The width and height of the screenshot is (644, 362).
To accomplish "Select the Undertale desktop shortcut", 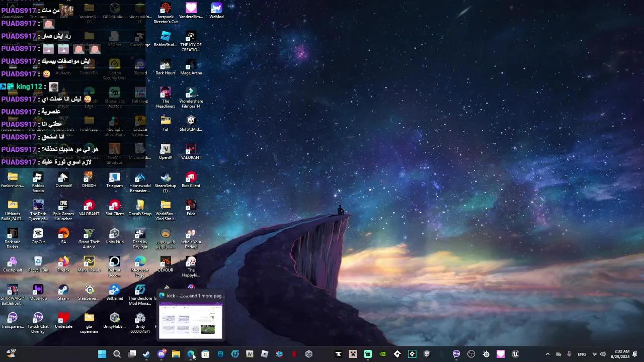I will [x=63, y=321].
